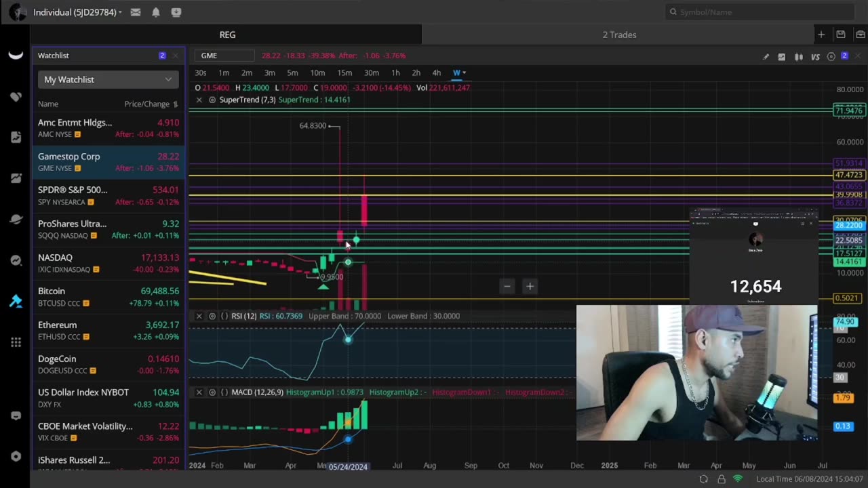Viewport: 868px width, 488px height.
Task: Open the messages envelope icon
Action: click(x=136, y=12)
